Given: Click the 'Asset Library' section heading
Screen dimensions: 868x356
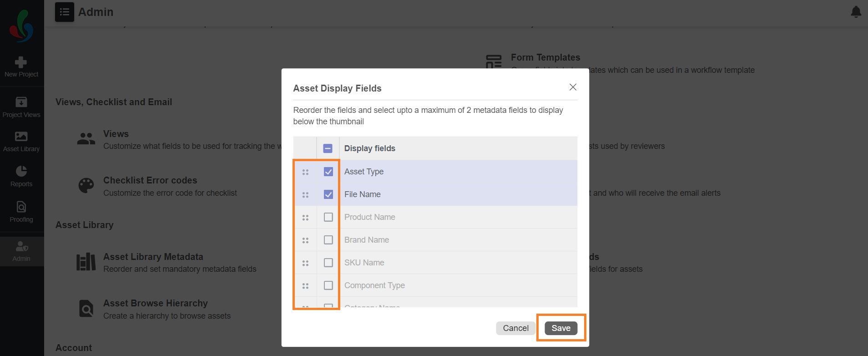Looking at the screenshot, I should click(x=85, y=225).
